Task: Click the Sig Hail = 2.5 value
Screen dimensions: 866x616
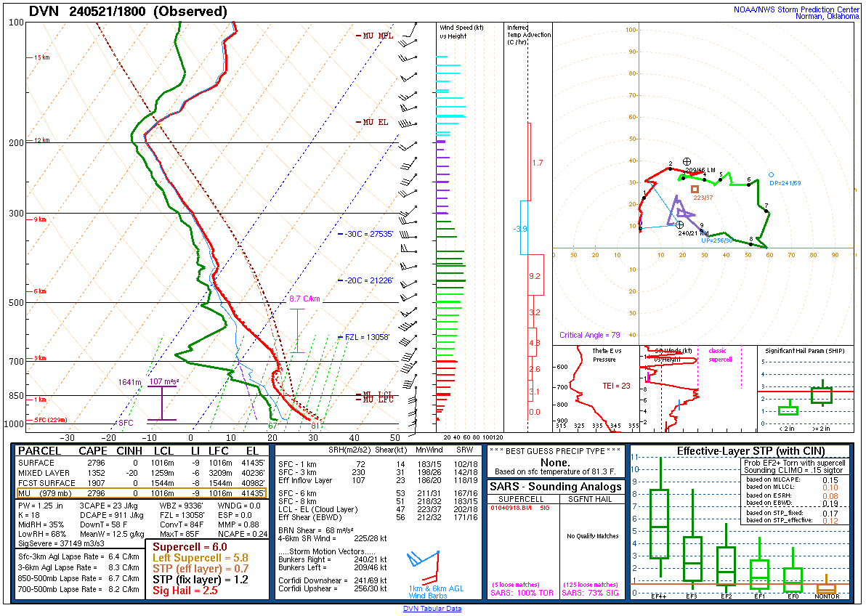Action: (185, 591)
